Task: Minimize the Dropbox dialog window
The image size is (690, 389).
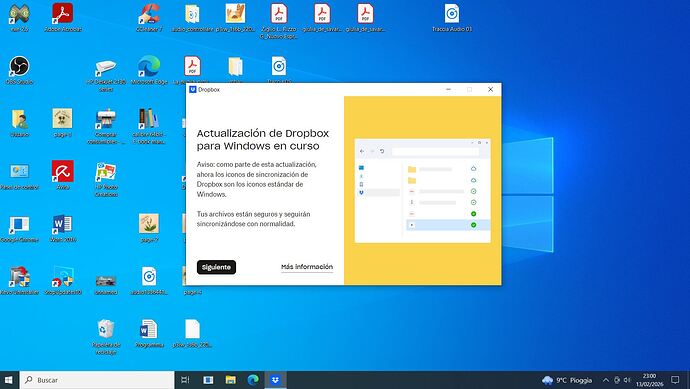Action: tap(448, 89)
